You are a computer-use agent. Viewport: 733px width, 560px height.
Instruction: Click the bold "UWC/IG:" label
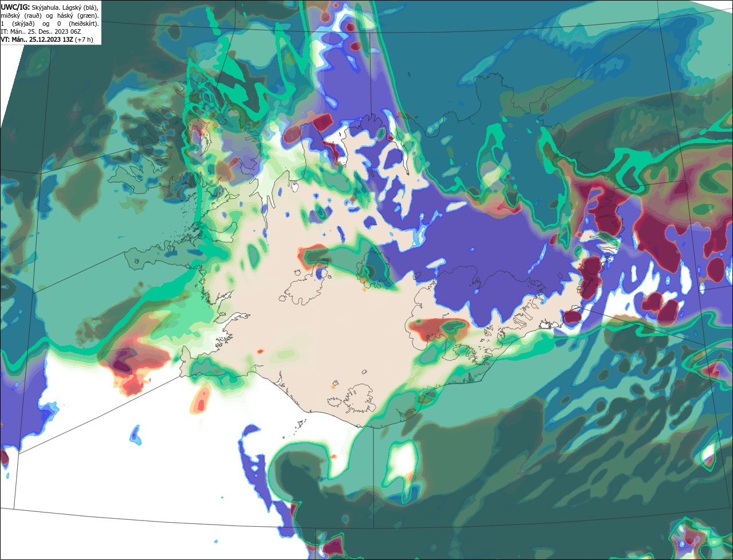point(15,7)
